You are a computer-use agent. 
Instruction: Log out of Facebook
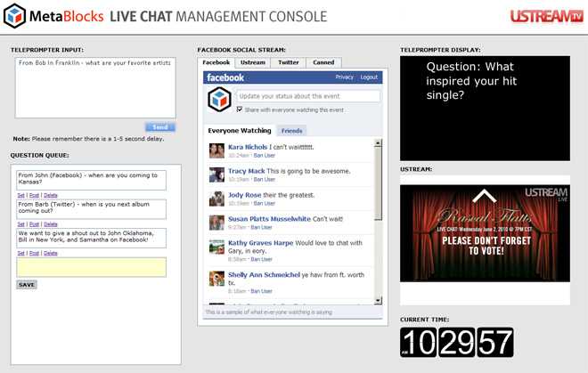369,77
